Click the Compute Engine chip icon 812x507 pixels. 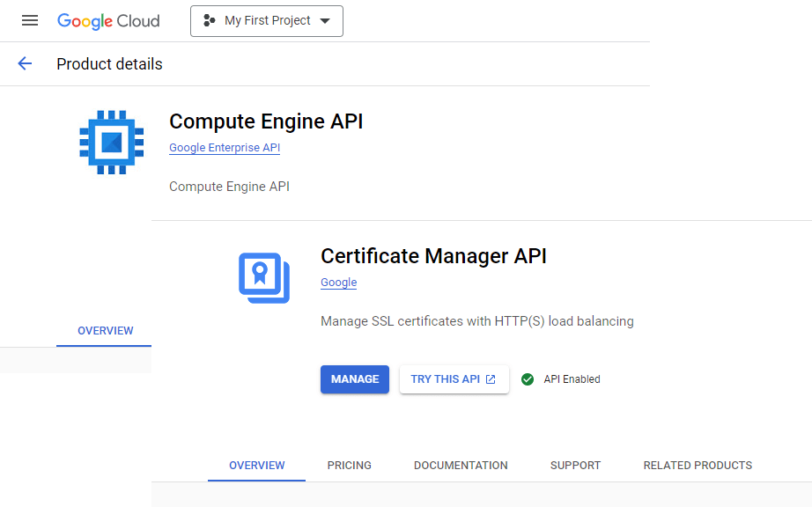tap(111, 143)
